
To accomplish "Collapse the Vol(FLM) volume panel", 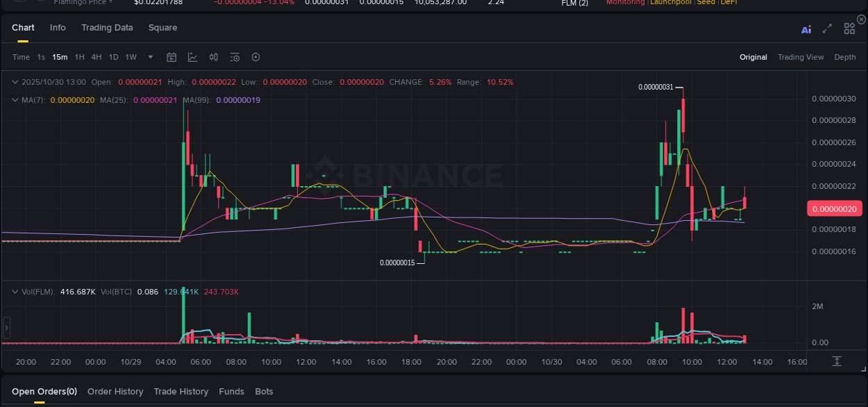I will point(14,292).
